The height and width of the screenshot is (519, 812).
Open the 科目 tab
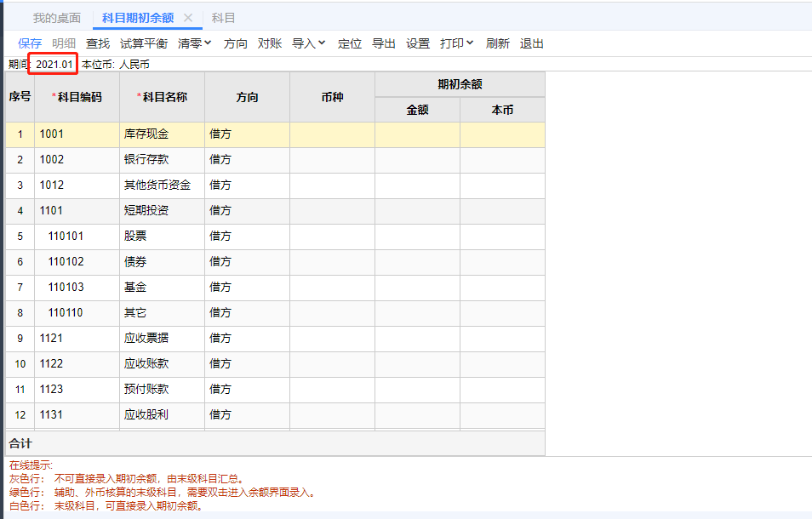tap(223, 18)
